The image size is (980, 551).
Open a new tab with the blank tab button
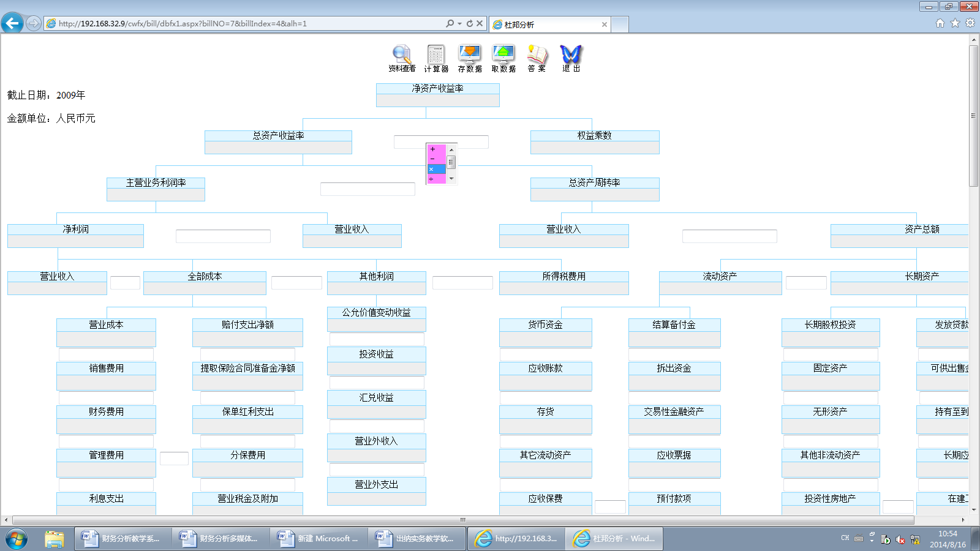click(x=620, y=24)
